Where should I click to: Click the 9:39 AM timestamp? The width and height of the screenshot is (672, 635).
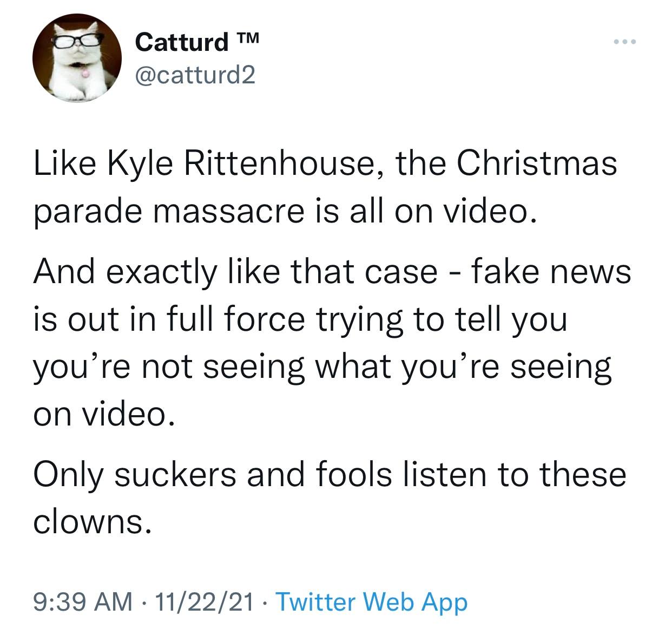pyautogui.click(x=82, y=601)
